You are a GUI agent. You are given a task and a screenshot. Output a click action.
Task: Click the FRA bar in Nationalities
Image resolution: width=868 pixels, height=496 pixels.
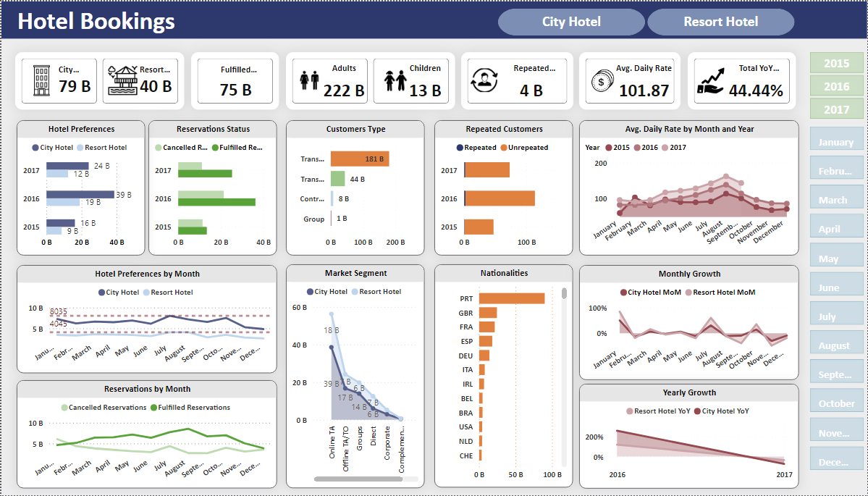[x=487, y=327]
